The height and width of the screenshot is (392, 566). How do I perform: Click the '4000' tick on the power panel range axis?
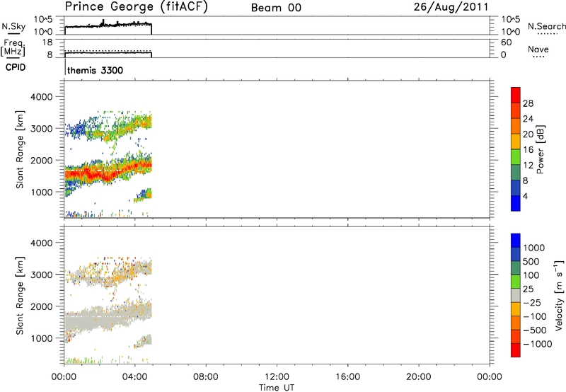coord(41,97)
